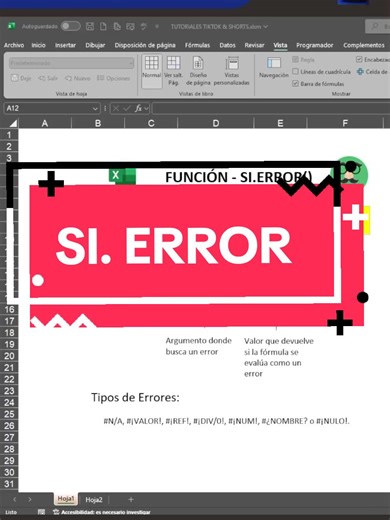Viewport: 390px width, 520px height.
Task: Switch to the Inicio tab
Action: [38, 45]
